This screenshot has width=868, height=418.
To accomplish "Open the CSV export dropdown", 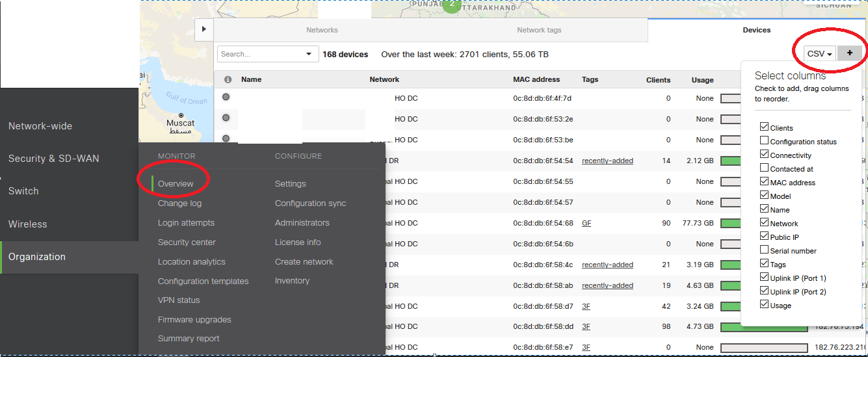I will 819,53.
